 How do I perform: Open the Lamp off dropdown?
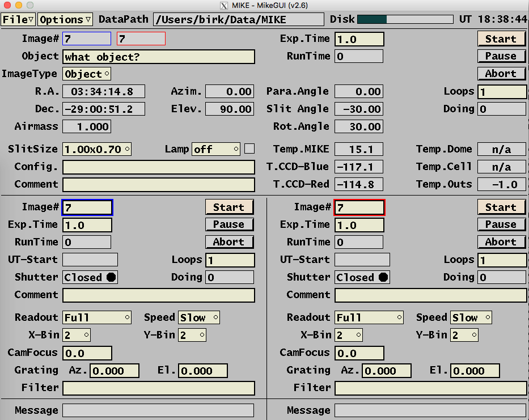point(216,150)
